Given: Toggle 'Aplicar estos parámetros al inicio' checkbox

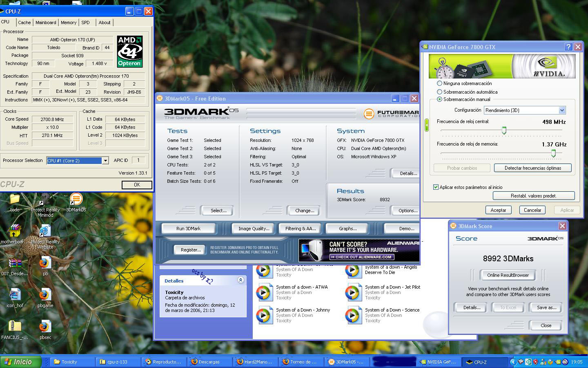Looking at the screenshot, I should pyautogui.click(x=436, y=187).
